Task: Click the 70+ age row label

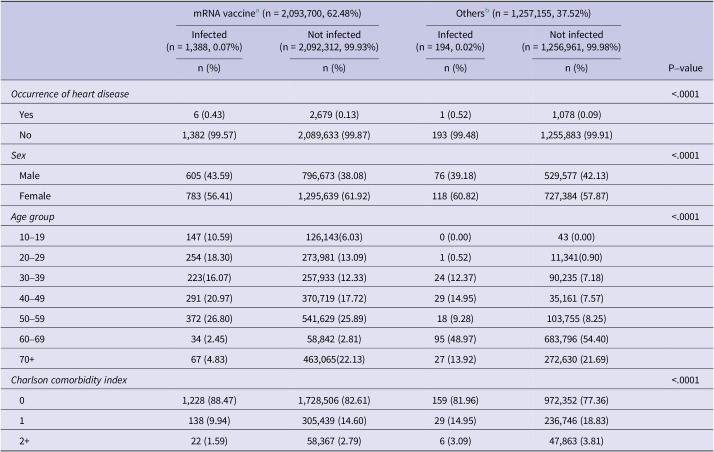Action: pyautogui.click(x=27, y=360)
